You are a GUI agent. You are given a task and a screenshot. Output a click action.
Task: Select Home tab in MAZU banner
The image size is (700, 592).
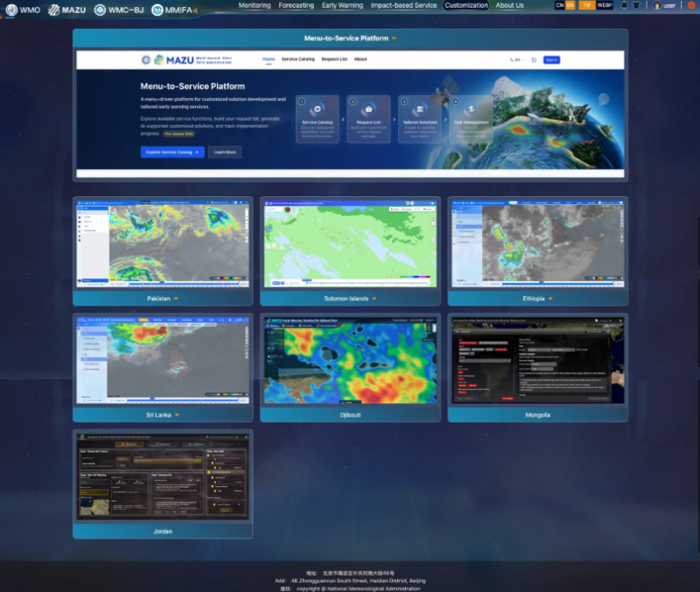pos(269,60)
